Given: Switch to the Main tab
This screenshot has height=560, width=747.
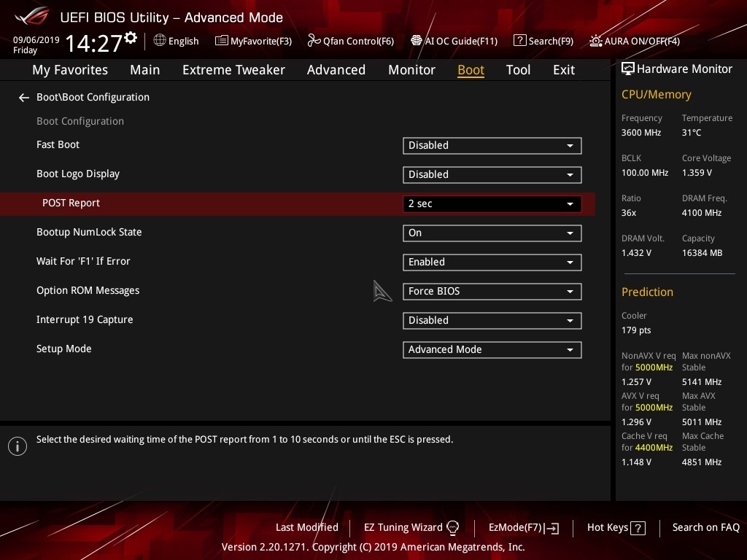Looking at the screenshot, I should coord(145,70).
